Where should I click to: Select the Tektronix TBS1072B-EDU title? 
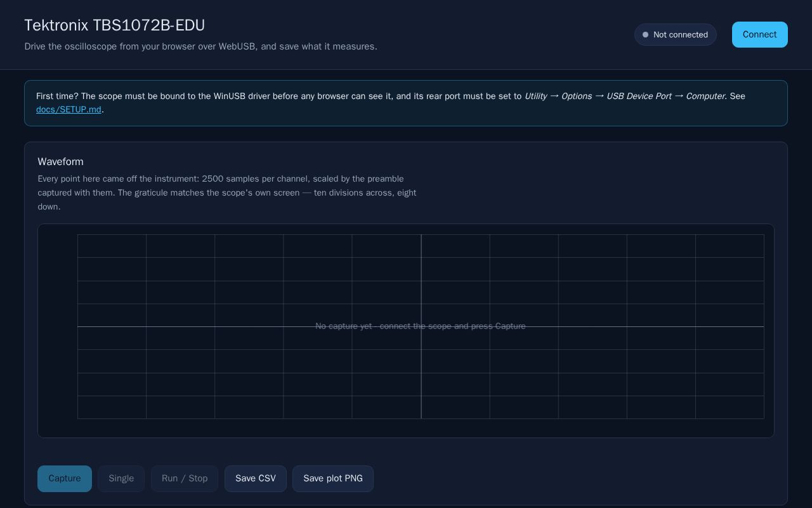(x=115, y=25)
